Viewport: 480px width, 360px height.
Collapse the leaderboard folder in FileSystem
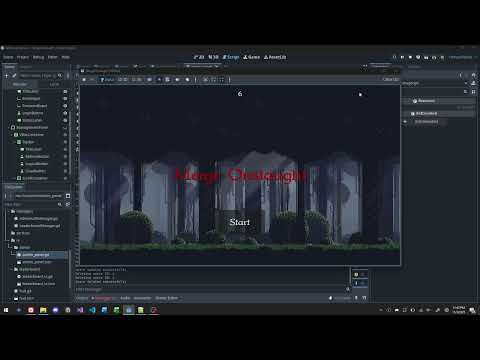pyautogui.click(x=12, y=269)
